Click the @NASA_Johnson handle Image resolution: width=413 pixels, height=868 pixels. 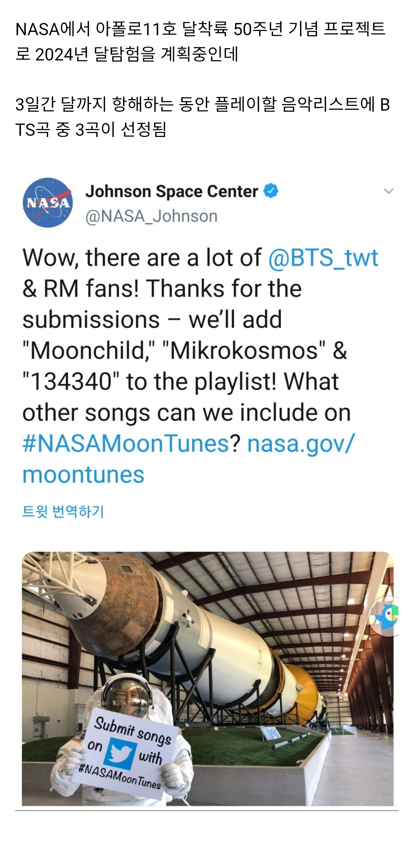(151, 217)
